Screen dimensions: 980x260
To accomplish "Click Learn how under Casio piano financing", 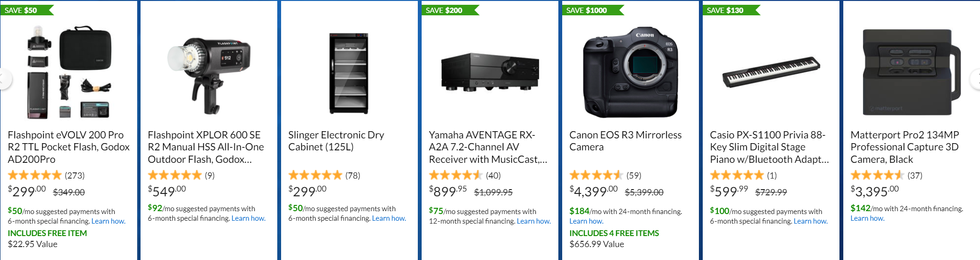I will [811, 221].
